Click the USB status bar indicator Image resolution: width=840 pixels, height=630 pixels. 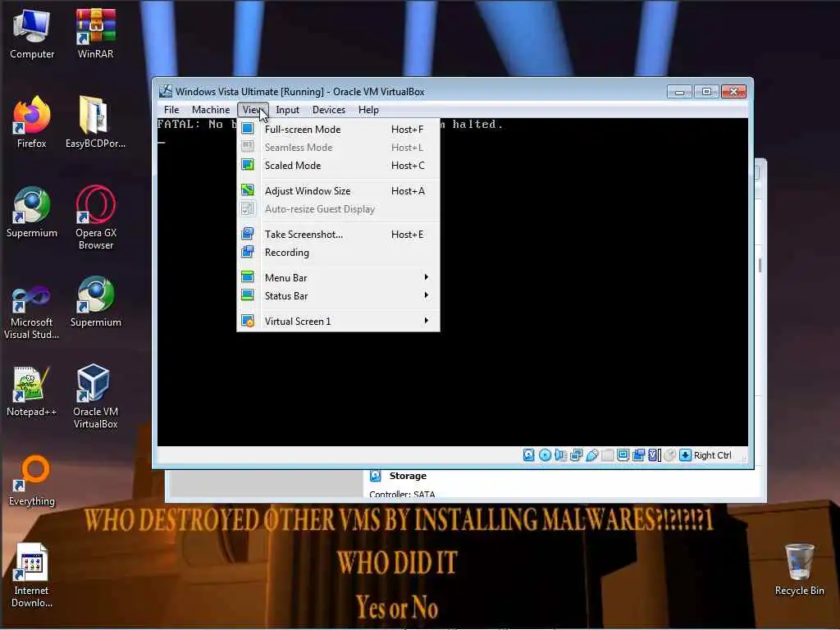(x=592, y=455)
